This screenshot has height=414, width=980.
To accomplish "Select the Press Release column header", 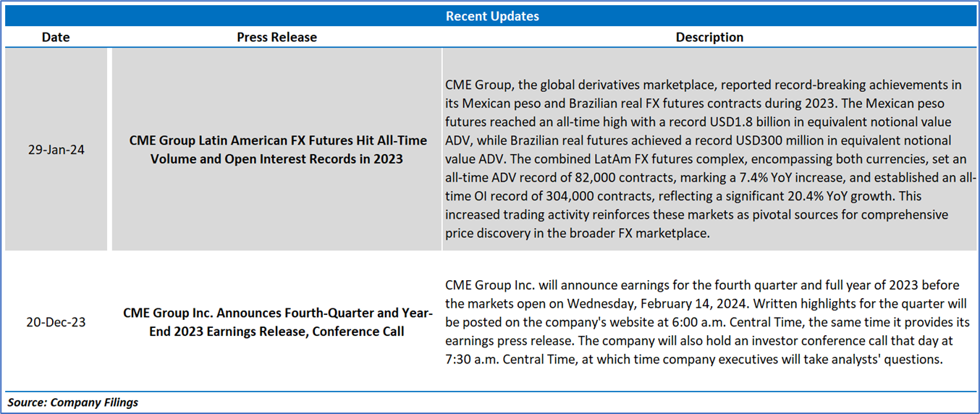I will point(276,37).
